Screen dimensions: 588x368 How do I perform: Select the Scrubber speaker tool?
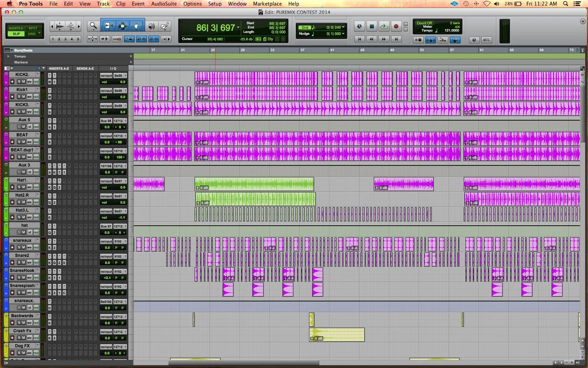(x=152, y=26)
